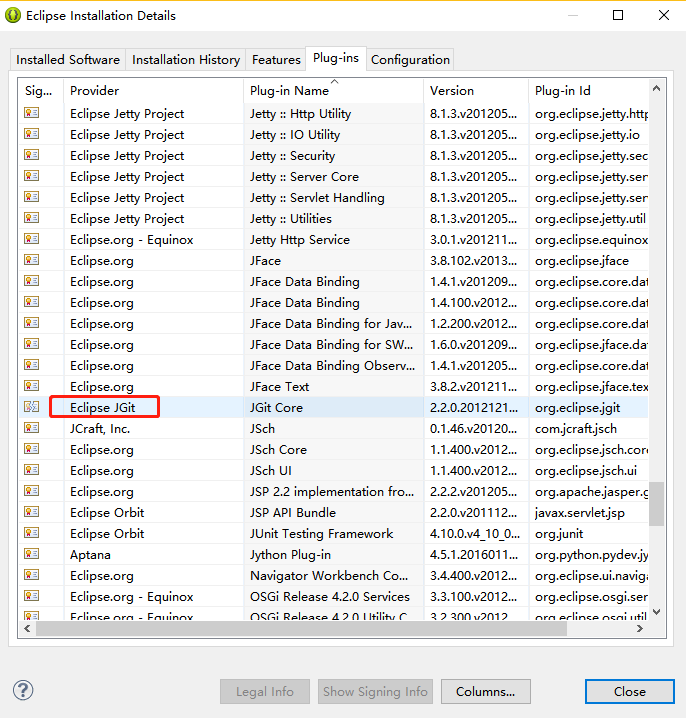Click the signed icon in JFace Data Binding for SW... row
The height and width of the screenshot is (718, 686).
pyautogui.click(x=32, y=344)
